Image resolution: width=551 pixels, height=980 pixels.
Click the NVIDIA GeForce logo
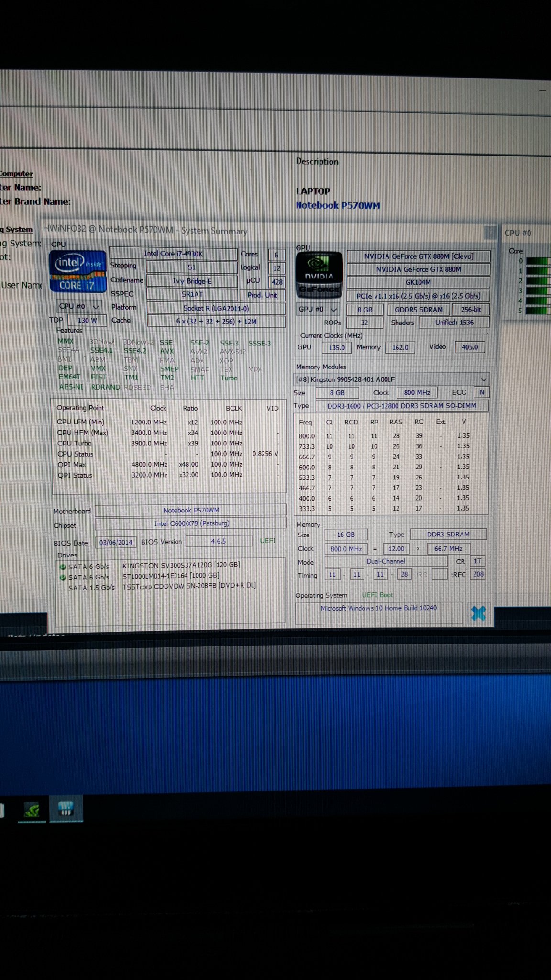pos(319,276)
